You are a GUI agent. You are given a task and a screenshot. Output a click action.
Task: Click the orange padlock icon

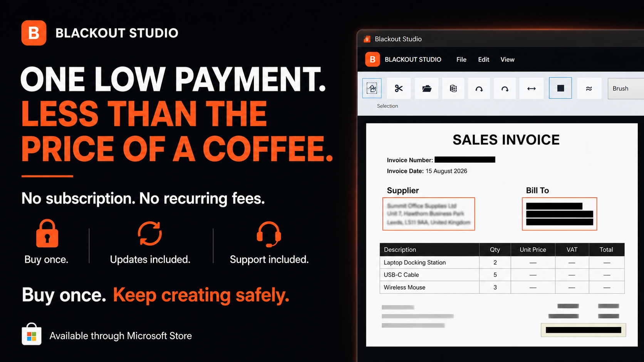click(47, 234)
